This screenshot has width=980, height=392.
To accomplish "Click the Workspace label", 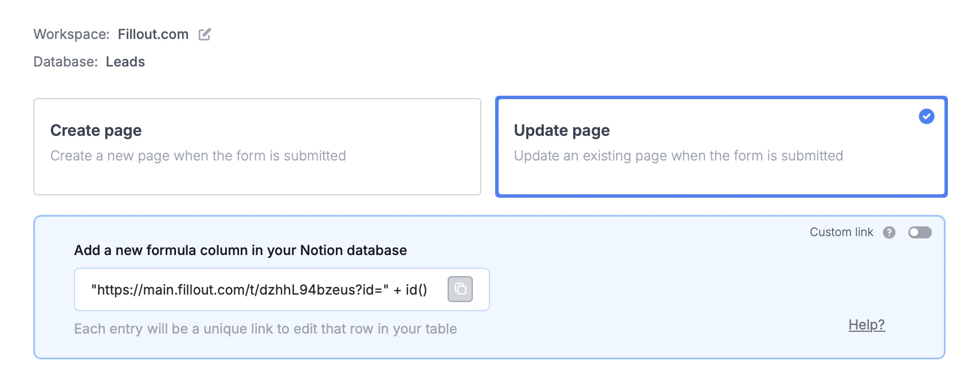I will coord(71,34).
